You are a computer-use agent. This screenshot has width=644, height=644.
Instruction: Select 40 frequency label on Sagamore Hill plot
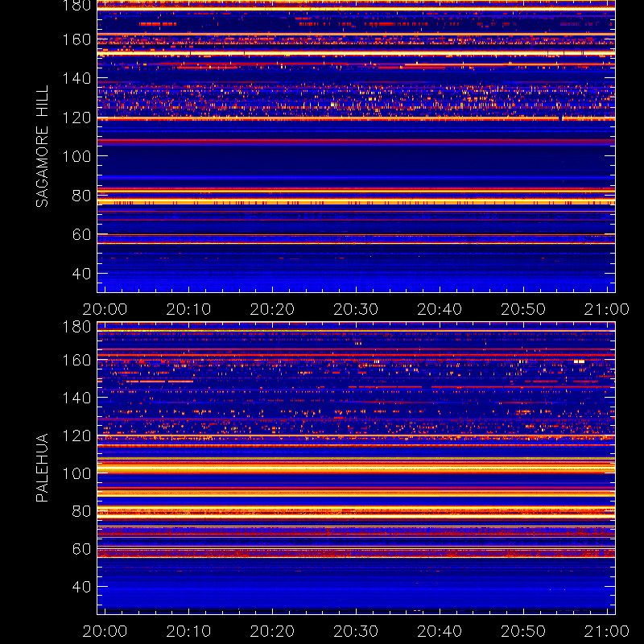pos(81,274)
